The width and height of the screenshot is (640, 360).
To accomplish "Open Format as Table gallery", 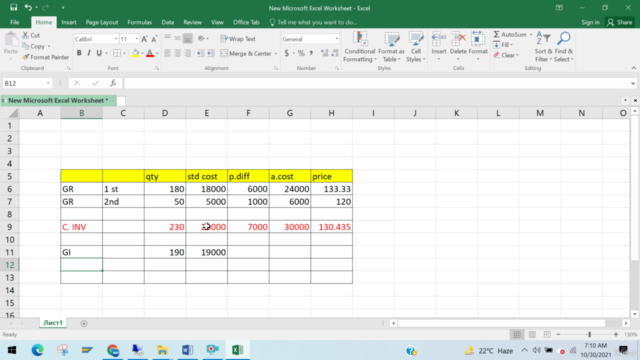I will [391, 47].
